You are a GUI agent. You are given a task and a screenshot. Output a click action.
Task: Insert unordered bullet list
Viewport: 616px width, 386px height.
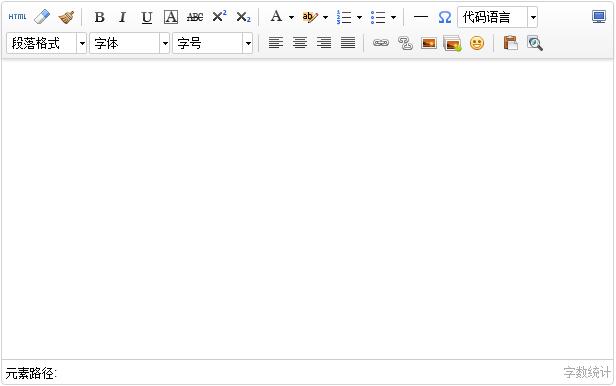[x=378, y=17]
